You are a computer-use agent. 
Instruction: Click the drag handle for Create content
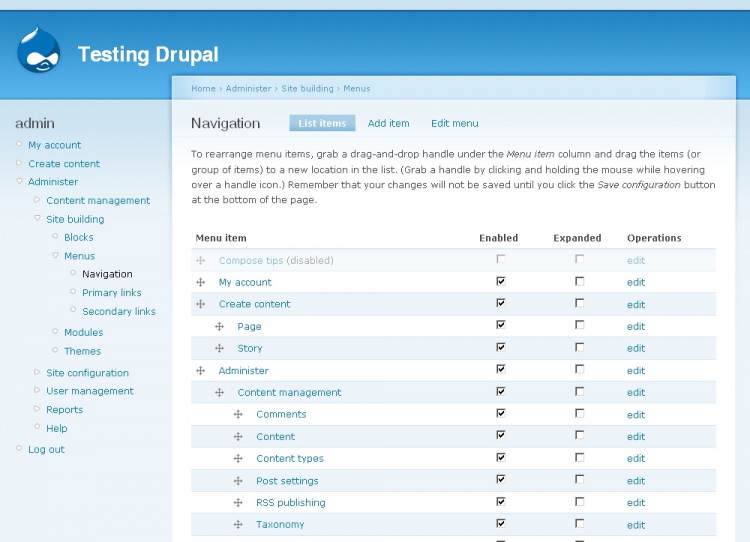click(x=201, y=305)
